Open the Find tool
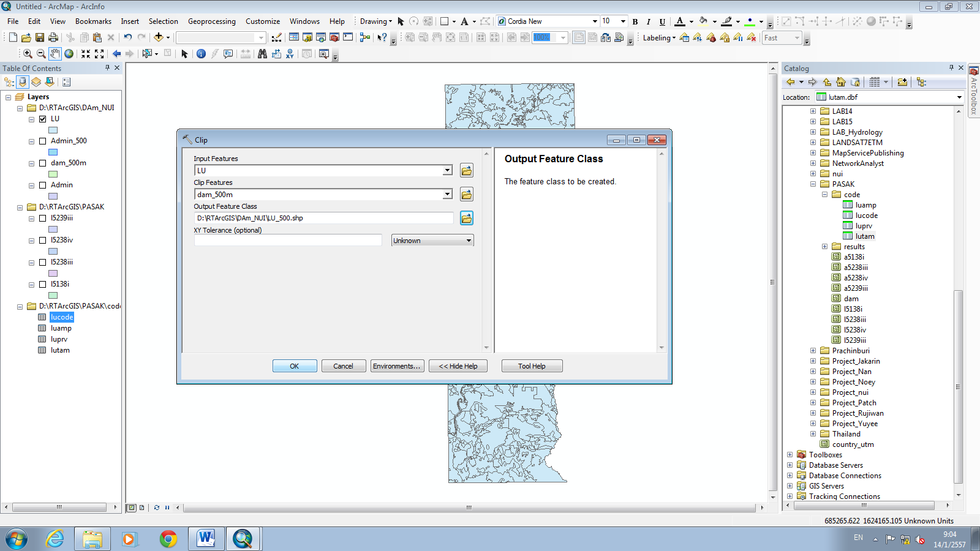The image size is (980, 551). point(263,54)
